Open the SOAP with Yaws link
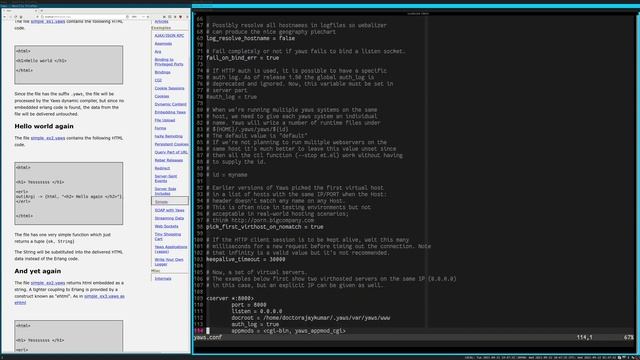The image size is (640, 360). coord(169,210)
